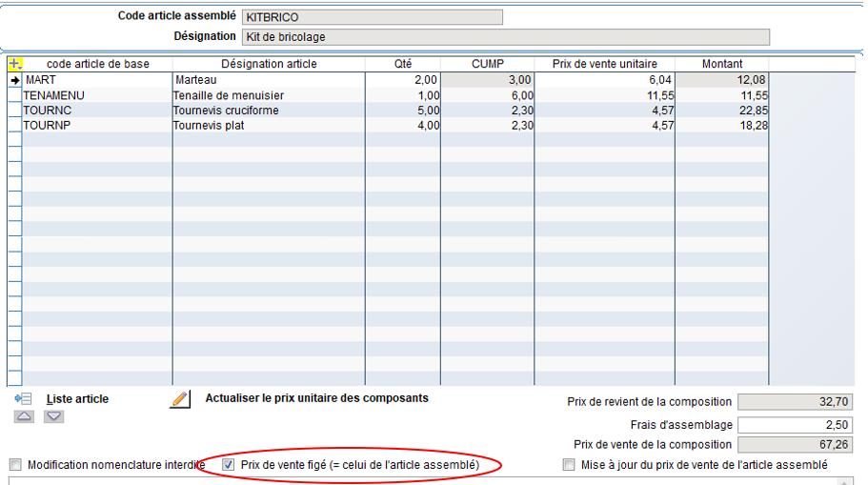Select the MART code cell

97,80
